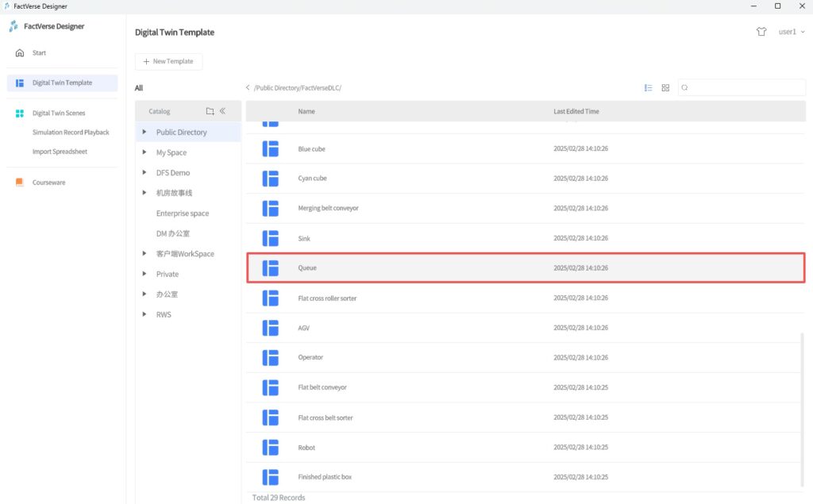Collapse the Catalog panel
This screenshot has height=504, width=813.
(223, 112)
